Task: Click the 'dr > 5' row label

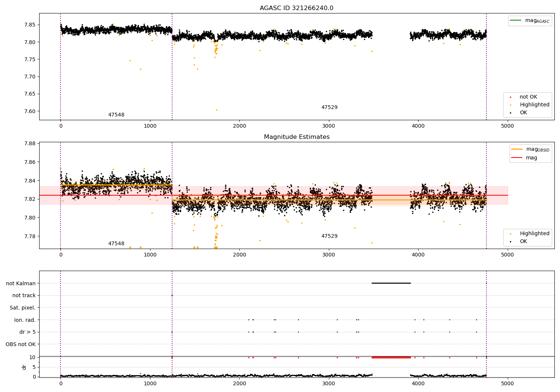Action: pyautogui.click(x=28, y=332)
